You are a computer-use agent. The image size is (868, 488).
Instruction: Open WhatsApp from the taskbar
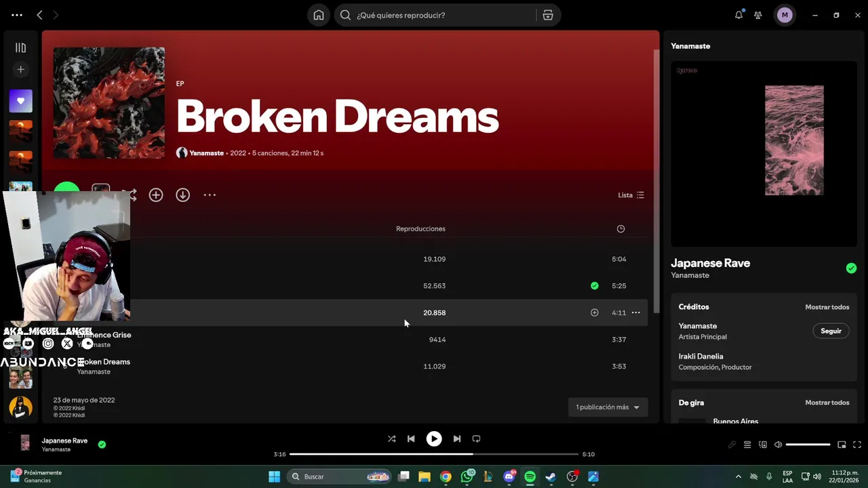(x=467, y=476)
